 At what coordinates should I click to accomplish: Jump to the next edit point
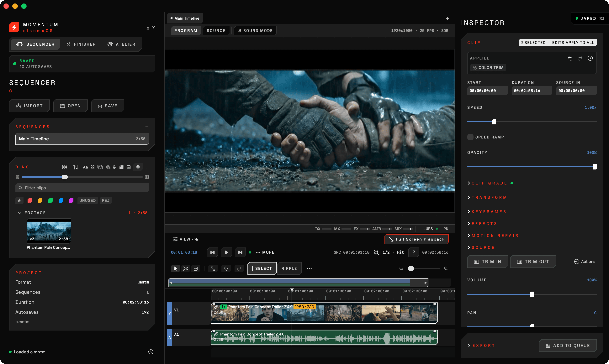240,252
